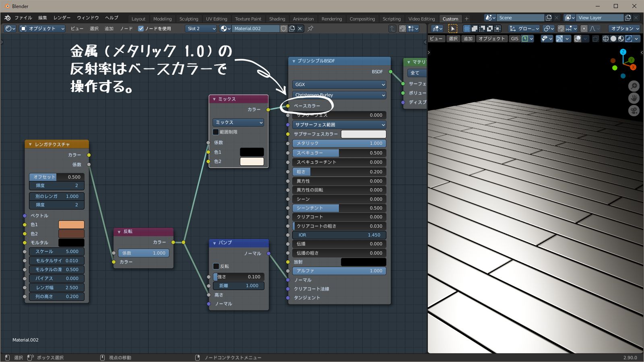Create a new scene copy icon
This screenshot has width=644, height=362.
point(548,18)
